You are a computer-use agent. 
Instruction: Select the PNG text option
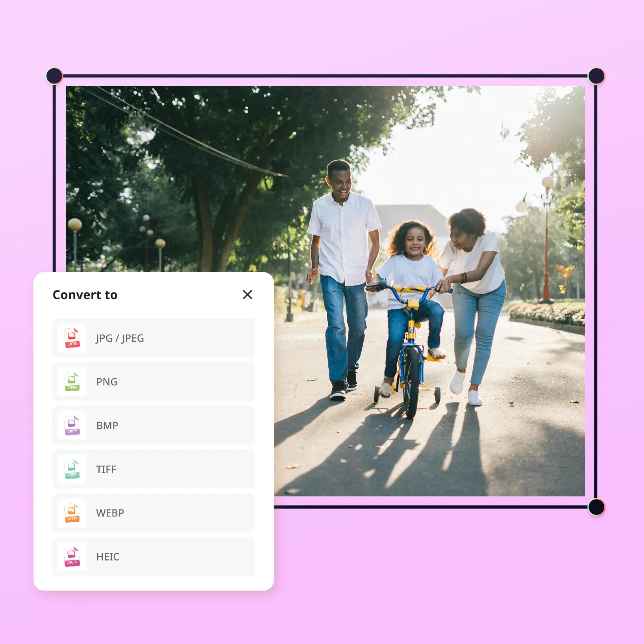[x=107, y=382]
